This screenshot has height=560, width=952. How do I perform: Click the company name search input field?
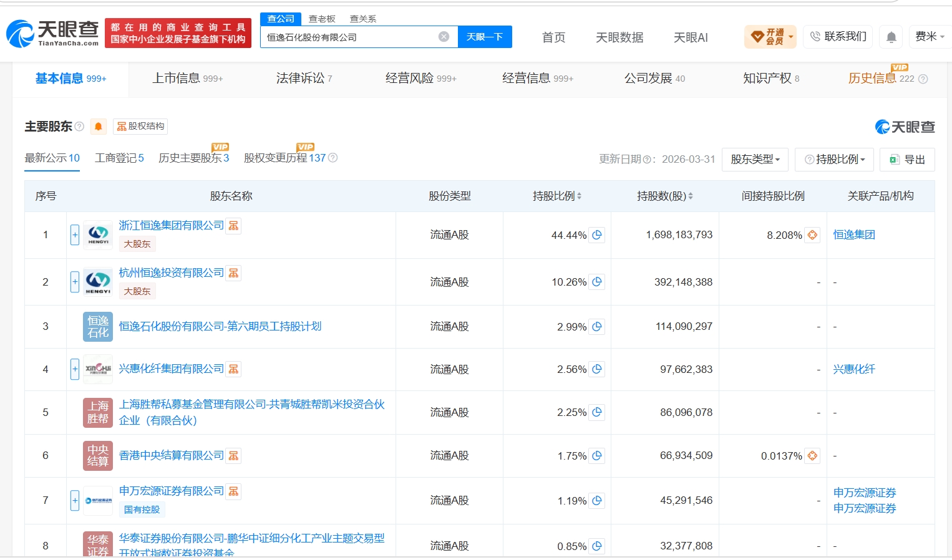[x=349, y=37]
